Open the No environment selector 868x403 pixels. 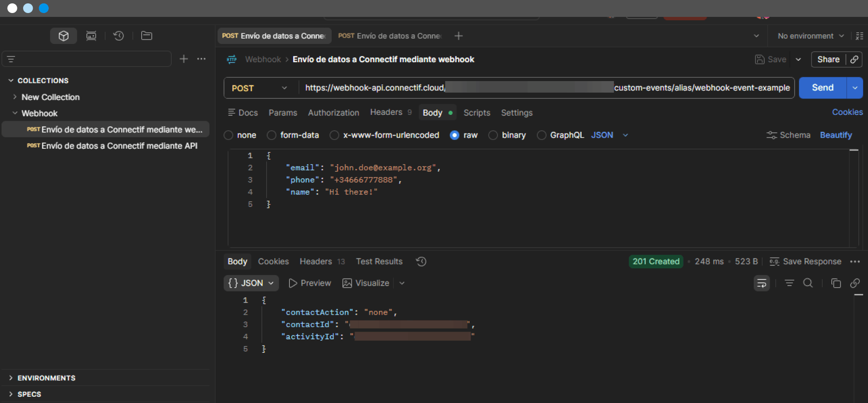811,36
